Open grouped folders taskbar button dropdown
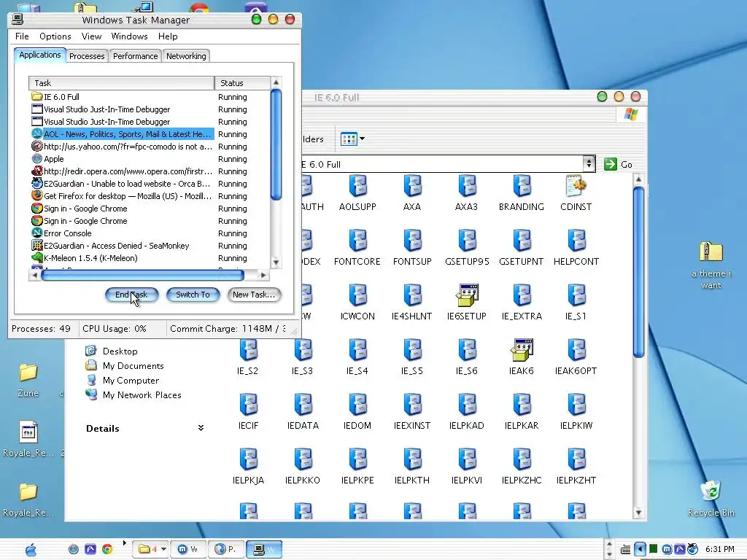Viewport: 747px width, 560px height. click(163, 549)
